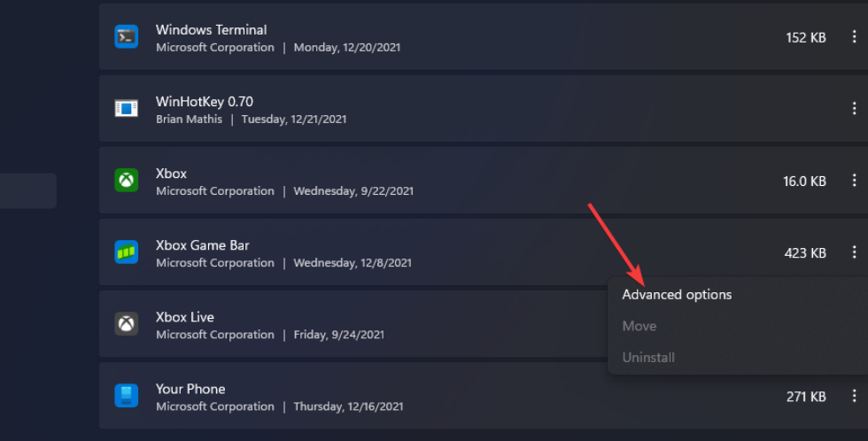Select the Move menu entry
This screenshot has width=868, height=441.
coord(639,326)
